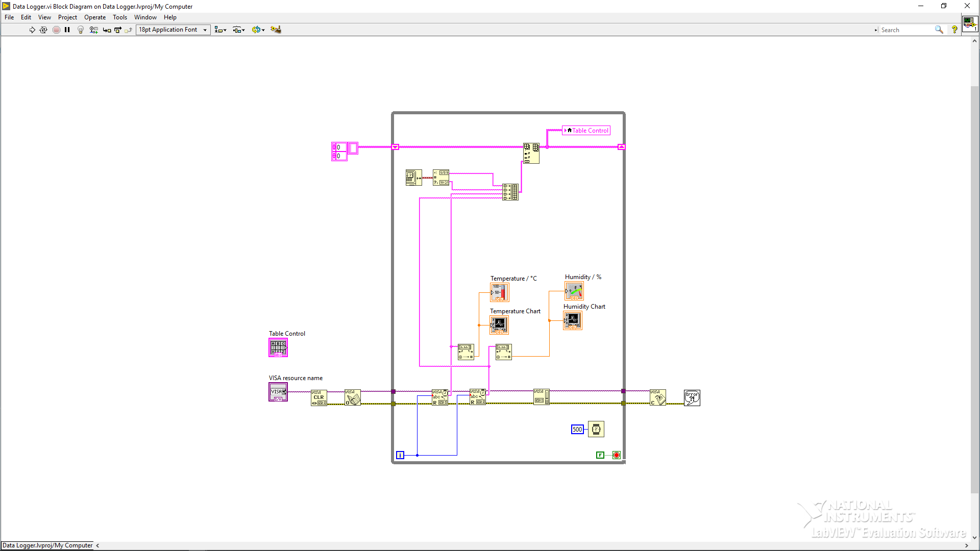This screenshot has width=980, height=551.
Task: Open the Distribute Objects dropdown
Action: (239, 30)
